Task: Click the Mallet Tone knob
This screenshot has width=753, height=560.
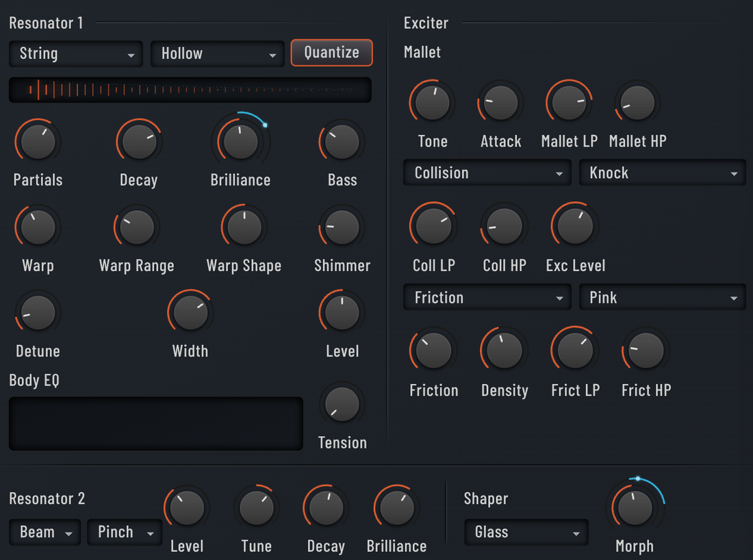Action: point(432,103)
